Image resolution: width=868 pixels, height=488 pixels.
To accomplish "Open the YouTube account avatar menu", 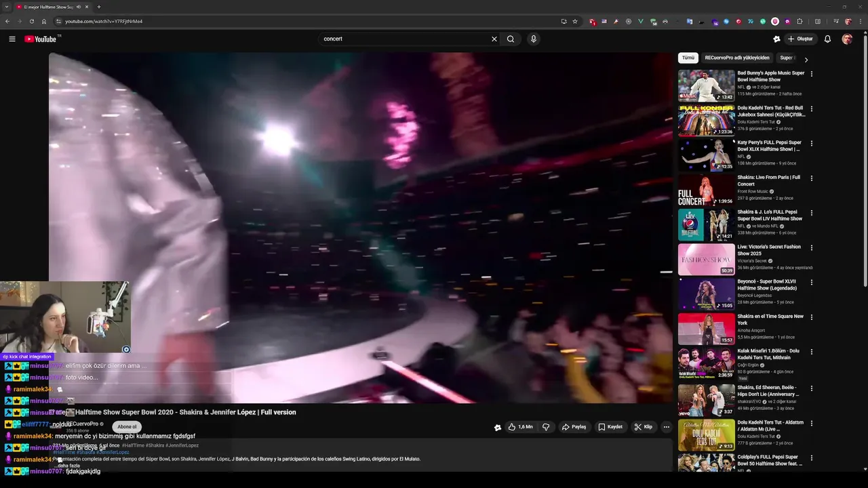I will (x=847, y=39).
